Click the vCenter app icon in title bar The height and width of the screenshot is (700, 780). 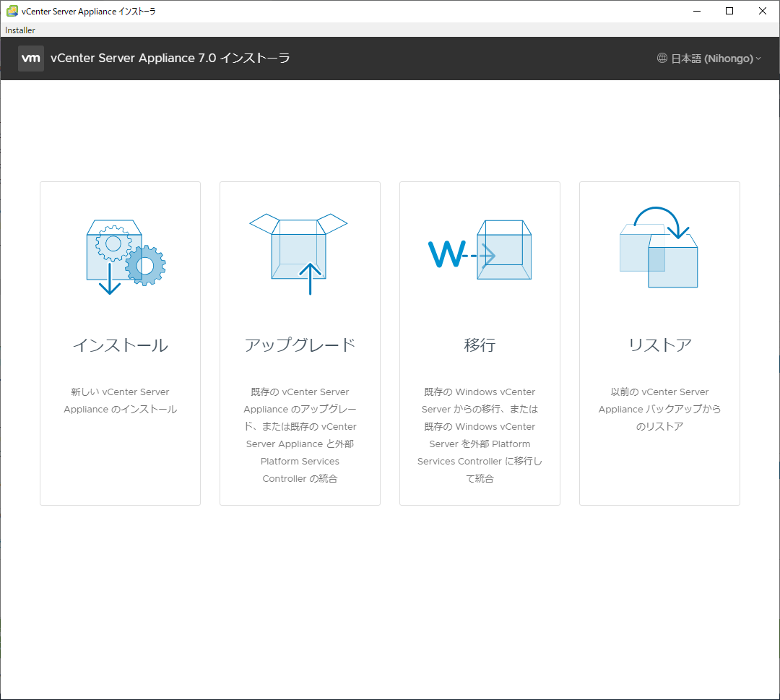[12, 11]
